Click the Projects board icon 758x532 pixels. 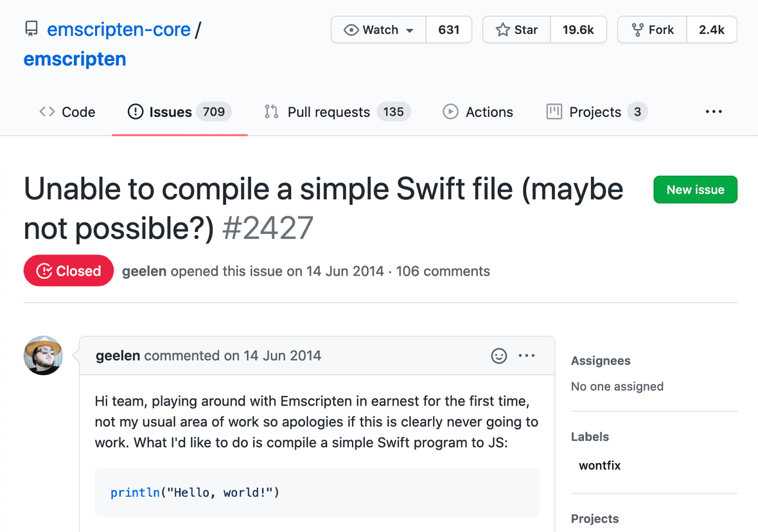pos(553,111)
